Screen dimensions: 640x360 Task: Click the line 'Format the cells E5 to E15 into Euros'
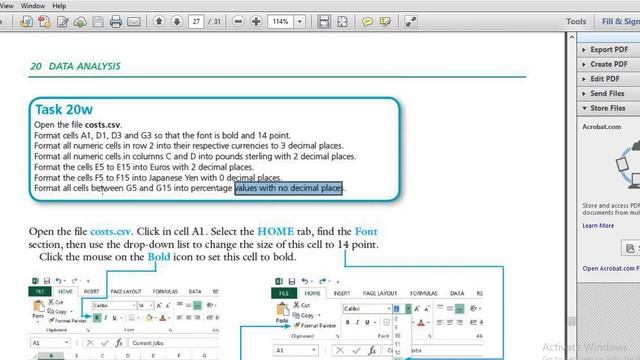[x=144, y=167]
